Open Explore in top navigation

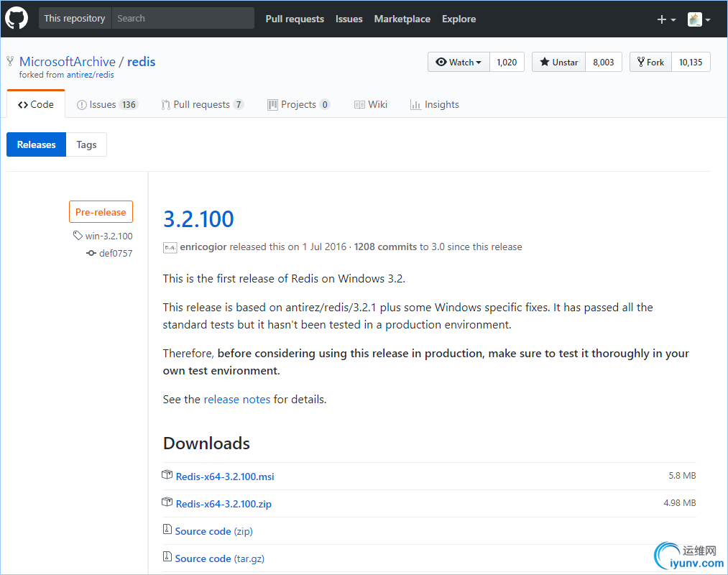click(459, 19)
